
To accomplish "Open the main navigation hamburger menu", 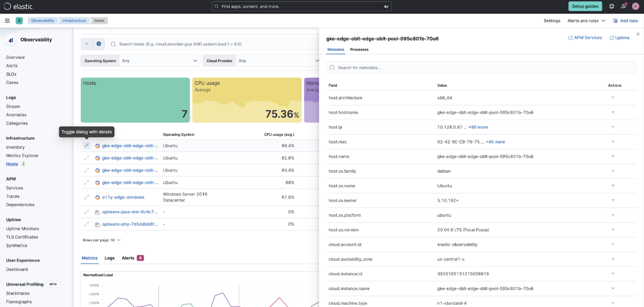I will point(7,20).
